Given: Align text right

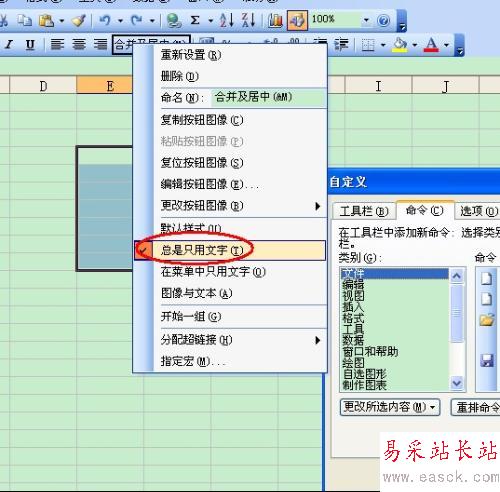Looking at the screenshot, I should [100, 44].
